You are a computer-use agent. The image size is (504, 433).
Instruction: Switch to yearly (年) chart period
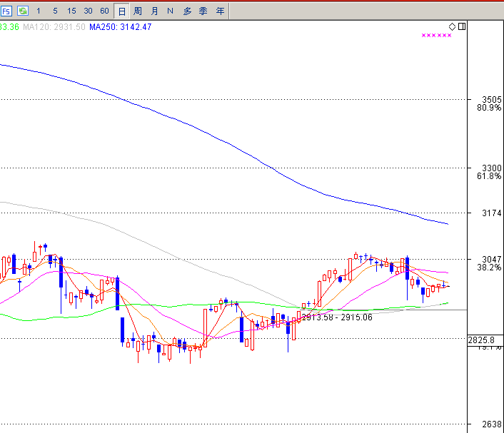[220, 11]
